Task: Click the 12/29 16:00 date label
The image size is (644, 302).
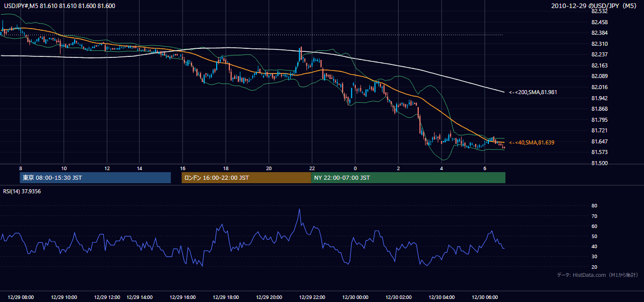Action: 182,297
